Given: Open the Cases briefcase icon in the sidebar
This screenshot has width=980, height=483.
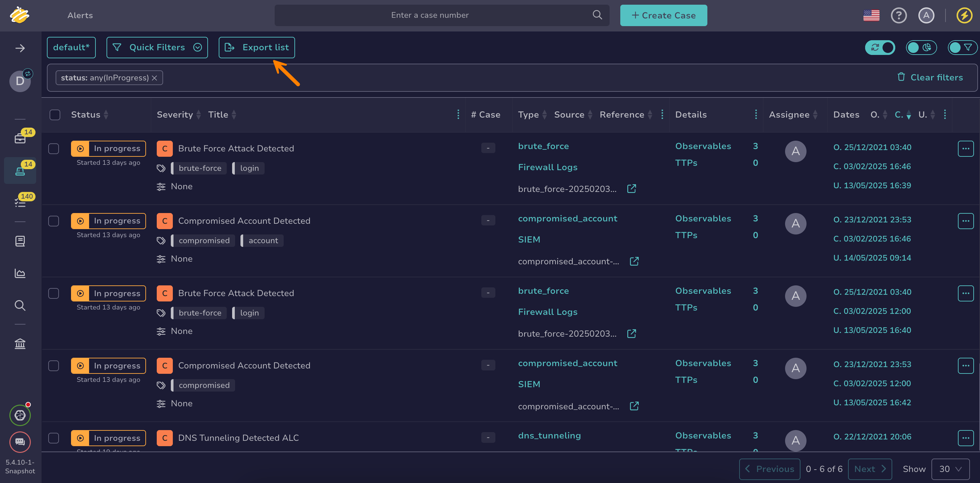Looking at the screenshot, I should point(20,138).
